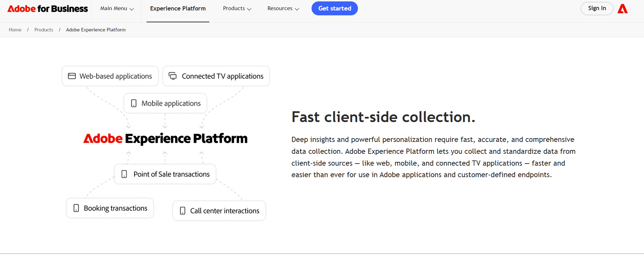
Task: Expand the Products dropdown in the navigation bar
Action: [237, 8]
